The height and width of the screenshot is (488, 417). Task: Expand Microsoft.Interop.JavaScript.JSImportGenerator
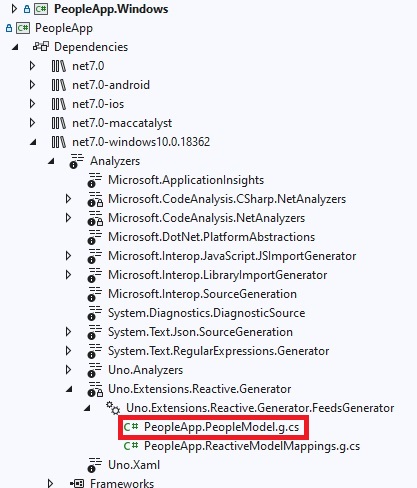click(x=68, y=256)
